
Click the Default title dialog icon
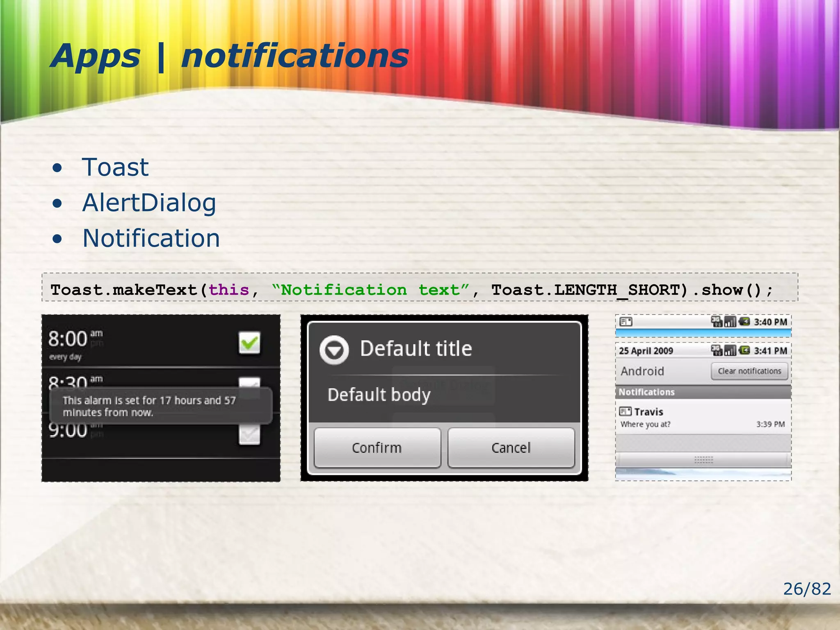[x=334, y=350]
